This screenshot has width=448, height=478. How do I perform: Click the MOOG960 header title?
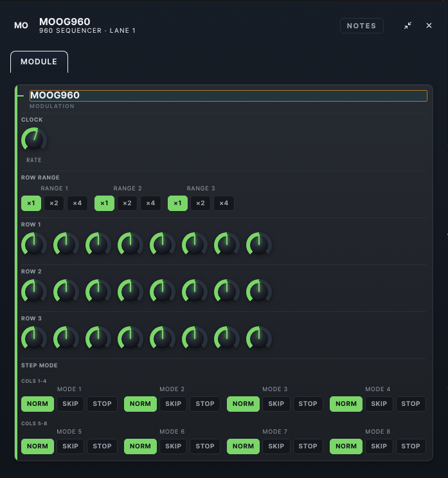pos(65,22)
